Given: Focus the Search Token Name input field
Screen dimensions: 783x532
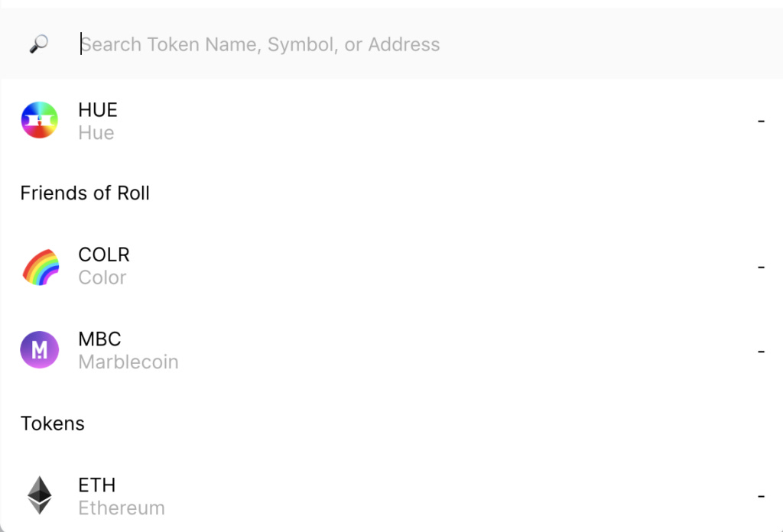Looking at the screenshot, I should tap(260, 44).
